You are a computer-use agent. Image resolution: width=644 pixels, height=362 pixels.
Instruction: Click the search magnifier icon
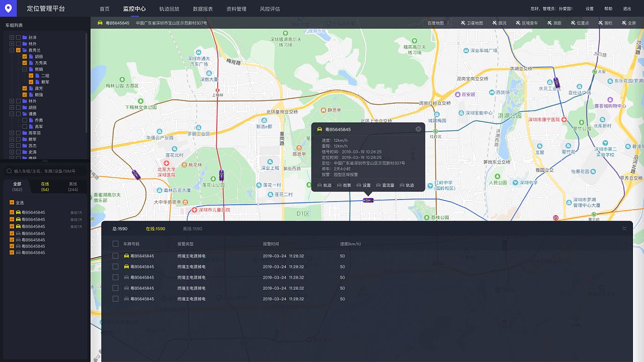tap(9, 171)
